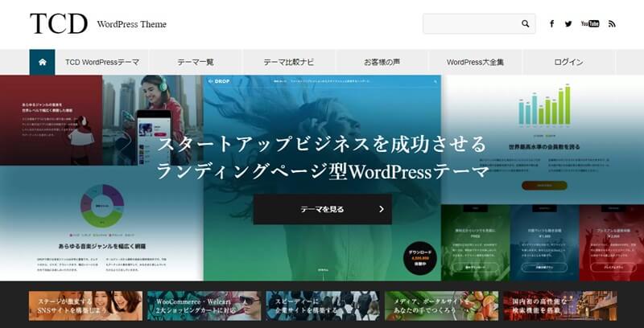
Task: Open お客様の声 menu item
Action: (x=382, y=63)
